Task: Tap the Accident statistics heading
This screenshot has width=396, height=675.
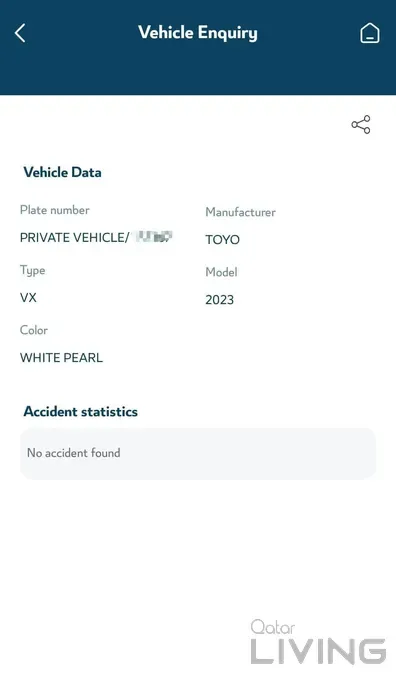Action: [80, 412]
